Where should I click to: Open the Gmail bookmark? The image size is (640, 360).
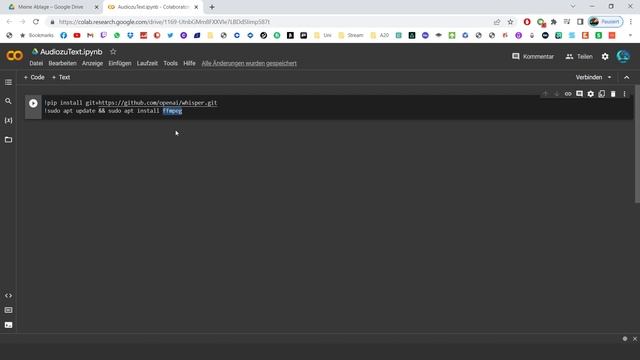[90, 36]
